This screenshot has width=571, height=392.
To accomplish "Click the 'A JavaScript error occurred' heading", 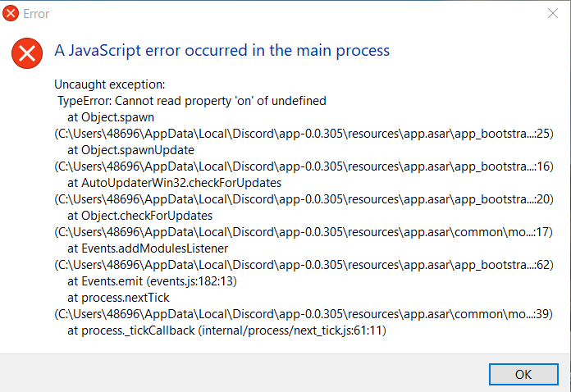I will [222, 51].
